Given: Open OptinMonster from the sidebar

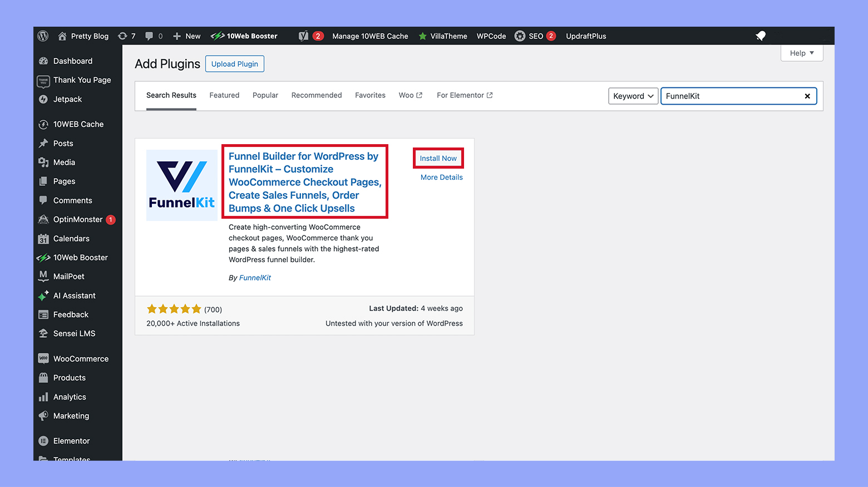Looking at the screenshot, I should tap(43, 219).
